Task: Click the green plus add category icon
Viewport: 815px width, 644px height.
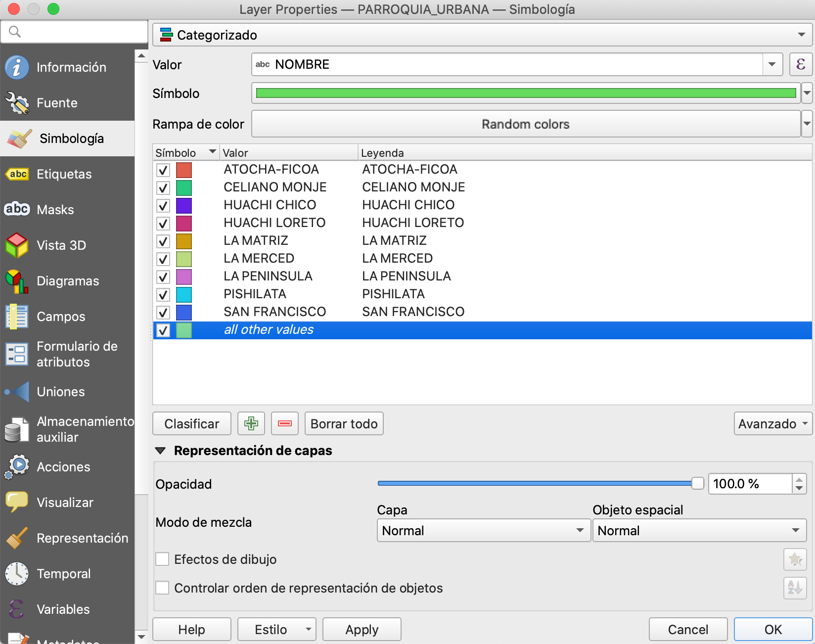Action: pyautogui.click(x=251, y=423)
